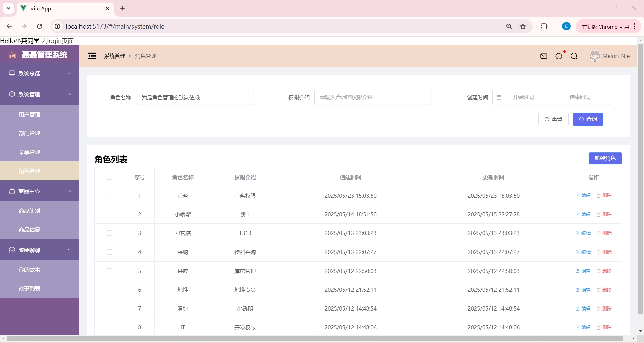Check the checkbox for row 地推

(x=109, y=290)
